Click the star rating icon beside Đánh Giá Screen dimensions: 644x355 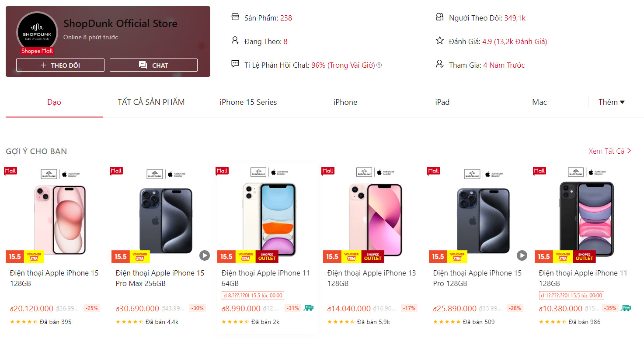440,41
